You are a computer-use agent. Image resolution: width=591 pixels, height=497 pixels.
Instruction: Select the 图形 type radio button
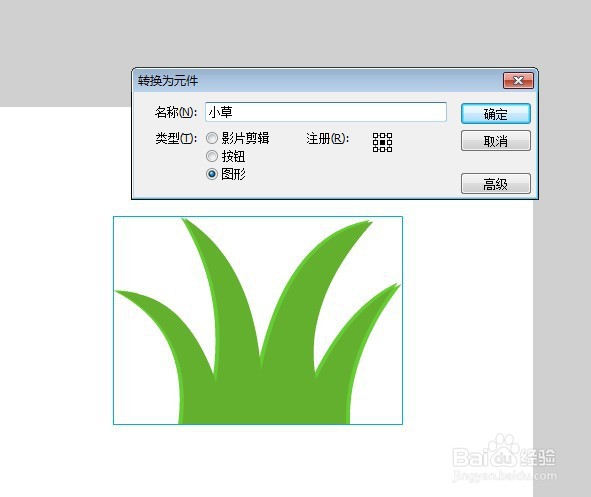[212, 174]
